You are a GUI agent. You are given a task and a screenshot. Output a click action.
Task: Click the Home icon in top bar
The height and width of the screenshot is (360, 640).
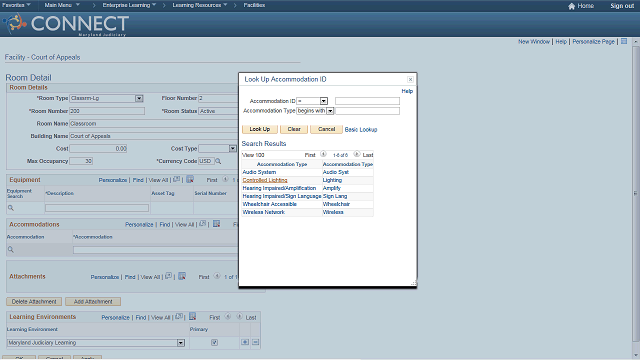(x=571, y=6)
